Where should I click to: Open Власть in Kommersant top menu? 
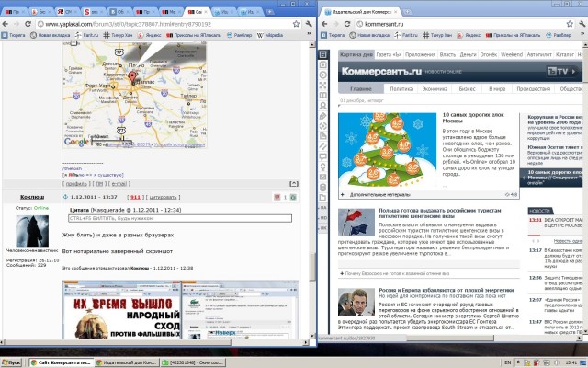tap(447, 54)
